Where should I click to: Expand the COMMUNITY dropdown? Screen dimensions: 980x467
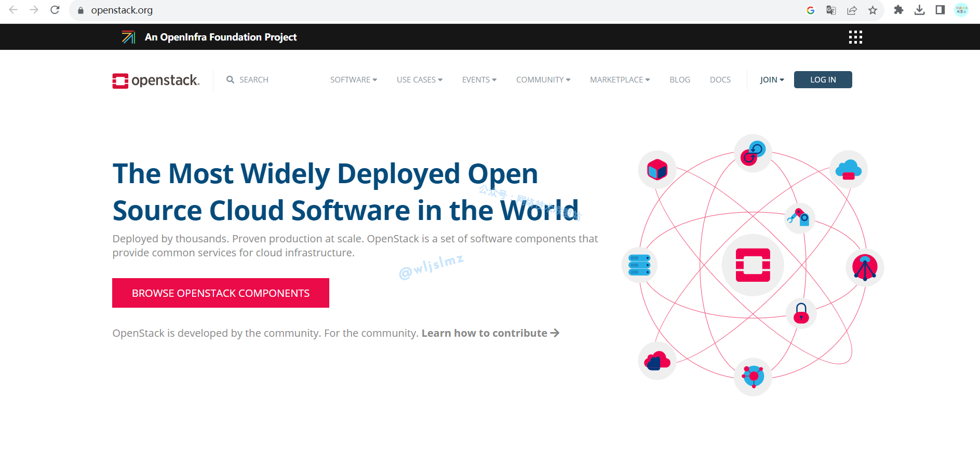(x=543, y=79)
